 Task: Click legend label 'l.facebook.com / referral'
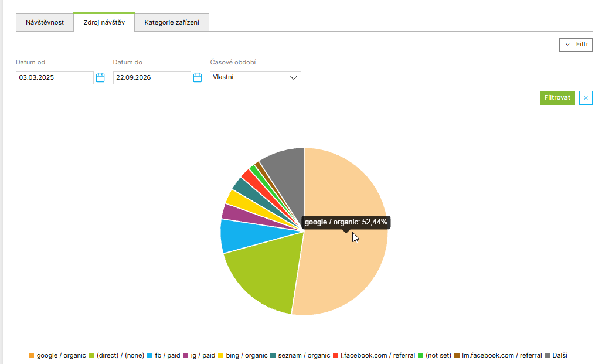point(377,356)
